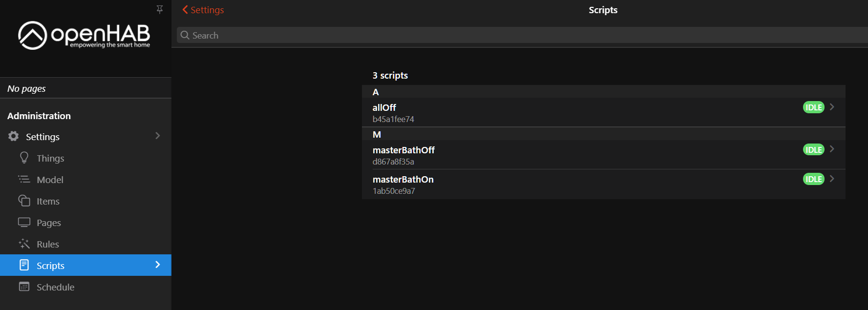Open allOff script via its chevron
This screenshot has height=310, width=868.
832,107
